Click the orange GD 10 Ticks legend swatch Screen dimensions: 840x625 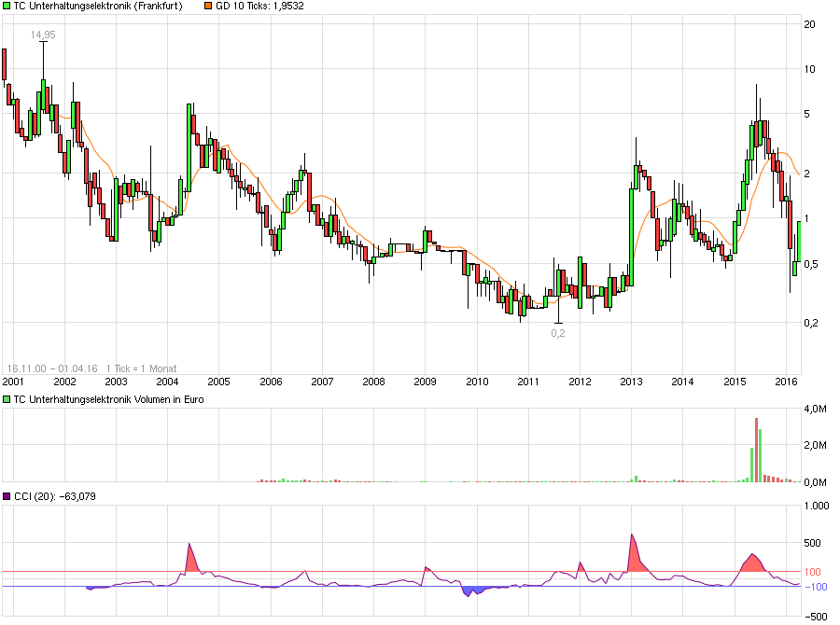point(208,6)
